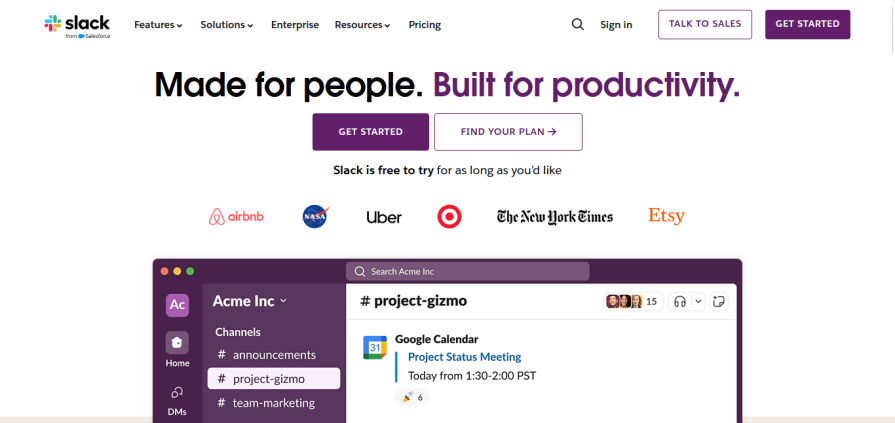Go to the Pricing page
Screen dimensions: 895x423
[x=425, y=25]
